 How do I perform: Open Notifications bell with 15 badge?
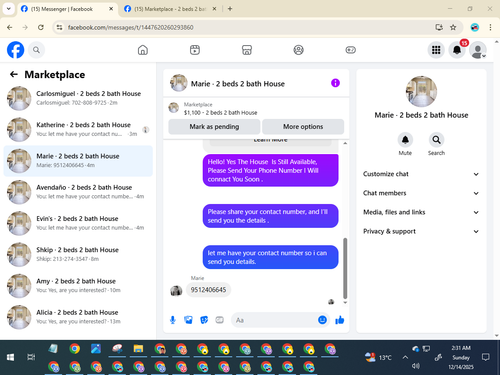click(457, 50)
